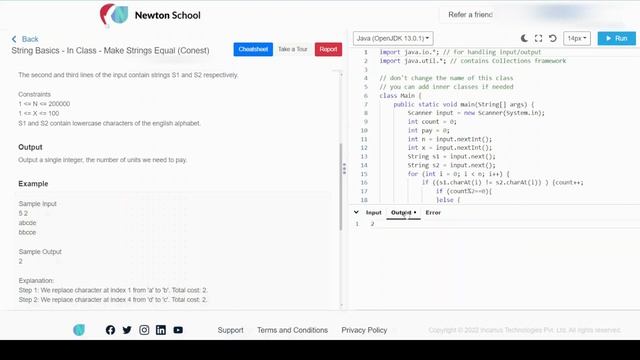Run the code
This screenshot has height=360, width=640.
(616, 38)
